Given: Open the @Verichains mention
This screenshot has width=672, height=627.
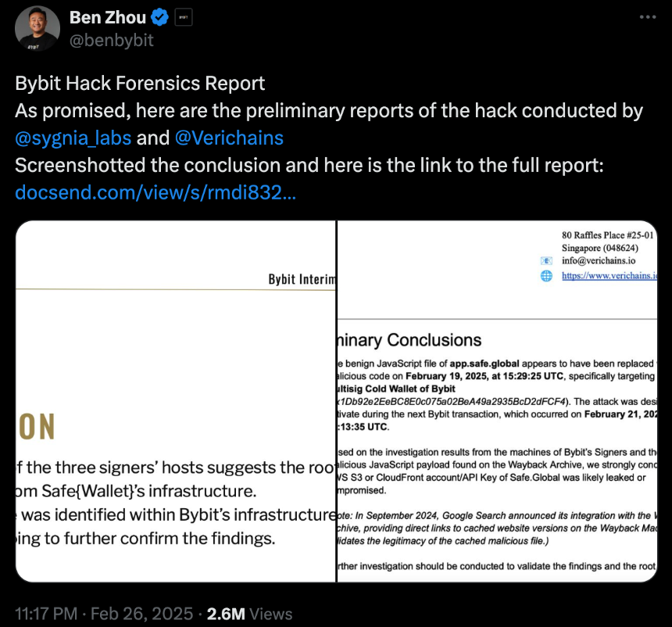Looking at the screenshot, I should (229, 138).
